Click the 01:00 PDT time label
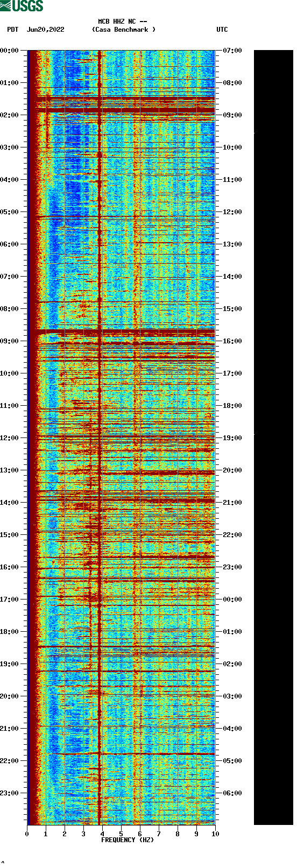The height and width of the screenshot is (868, 297). pos(9,83)
